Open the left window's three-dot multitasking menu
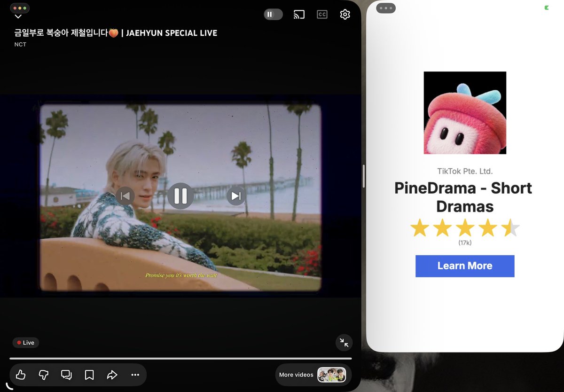564x392 pixels. click(19, 8)
